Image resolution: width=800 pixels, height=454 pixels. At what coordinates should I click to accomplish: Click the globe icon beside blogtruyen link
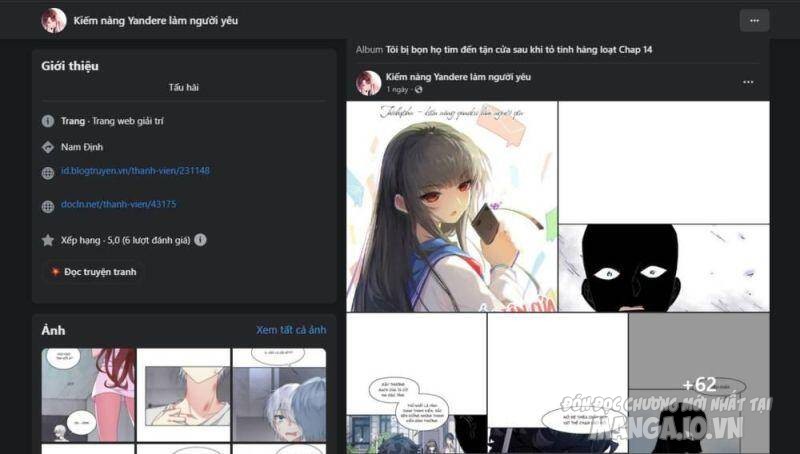[48, 173]
